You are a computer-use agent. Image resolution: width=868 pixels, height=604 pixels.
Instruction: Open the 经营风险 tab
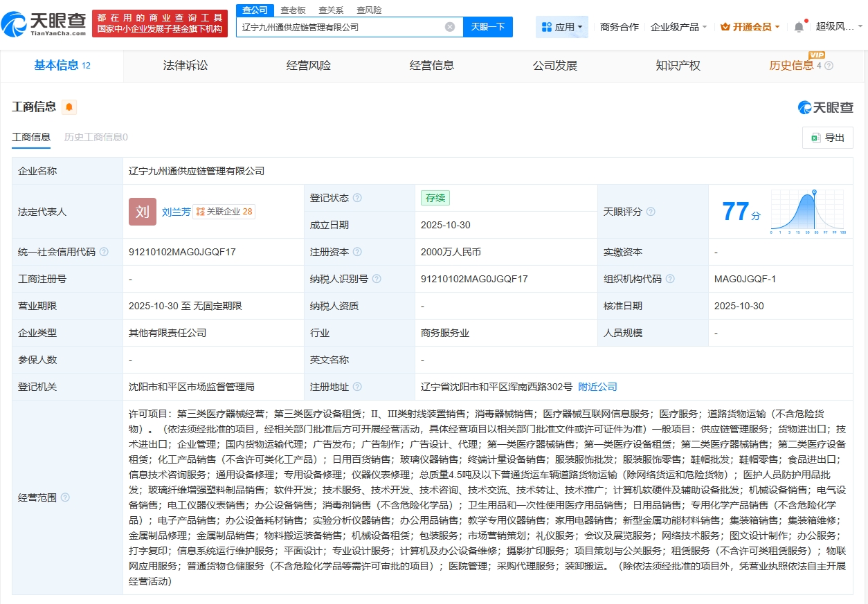pos(309,66)
